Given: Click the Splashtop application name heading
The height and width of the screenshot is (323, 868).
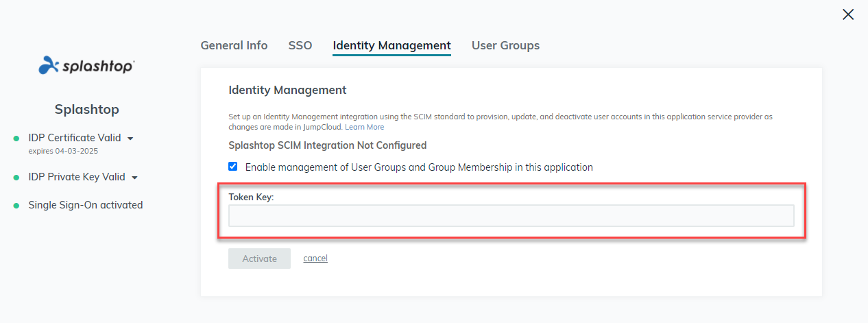Looking at the screenshot, I should pyautogui.click(x=87, y=110).
